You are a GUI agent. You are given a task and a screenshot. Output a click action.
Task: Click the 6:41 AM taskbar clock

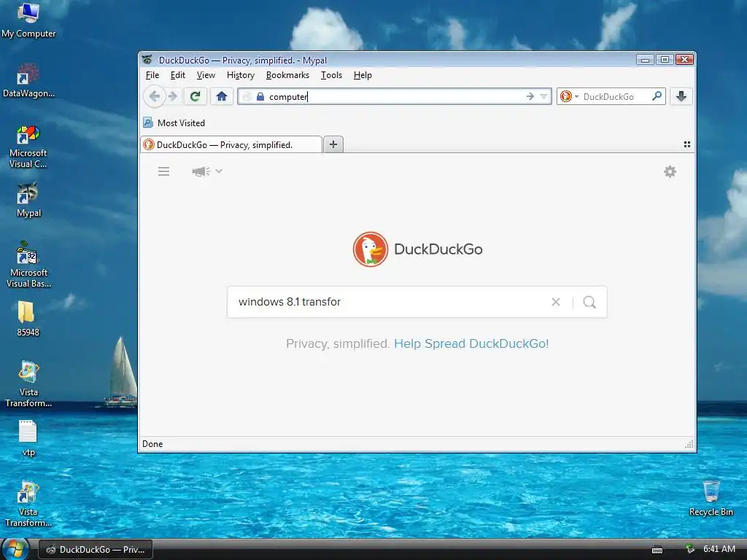719,549
